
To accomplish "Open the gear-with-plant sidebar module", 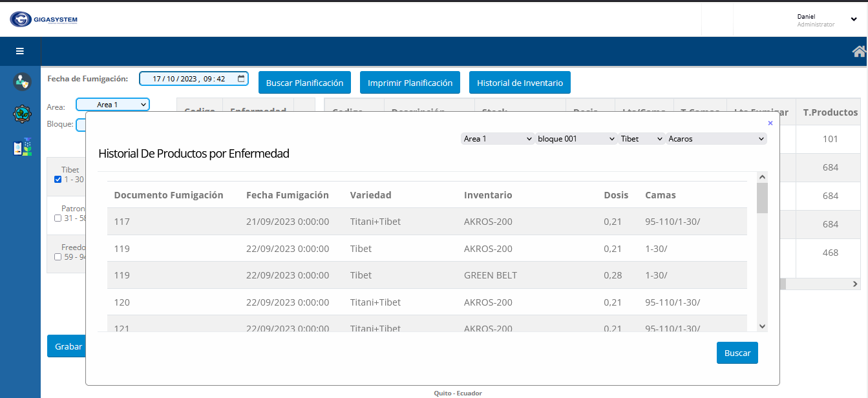I will (22, 114).
